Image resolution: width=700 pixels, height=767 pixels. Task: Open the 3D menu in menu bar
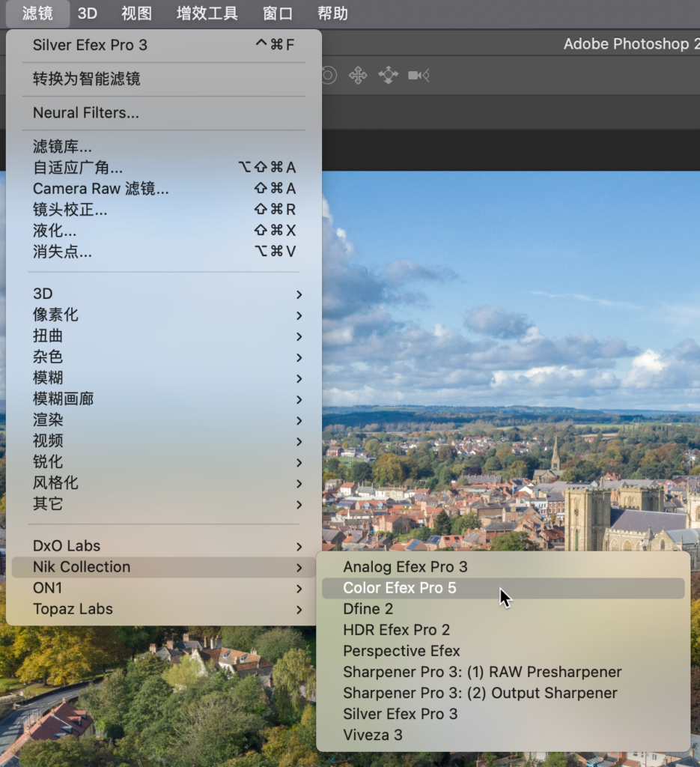[x=88, y=13]
